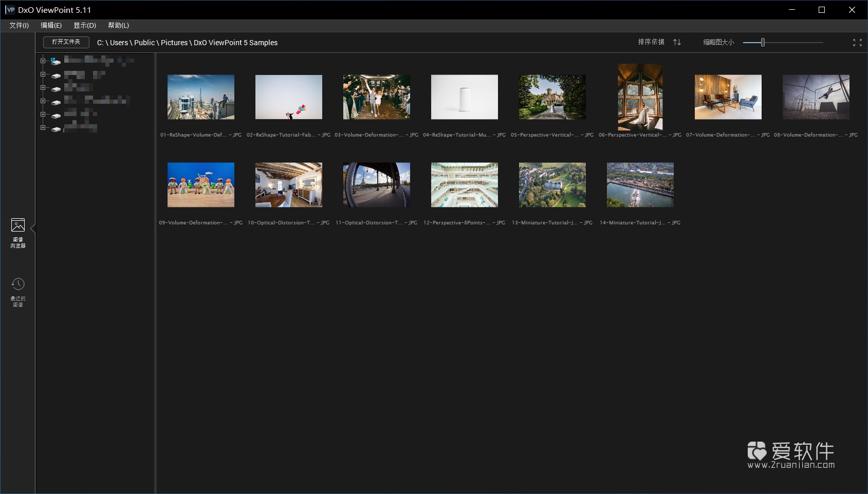The image size is (868, 494).
Task: Click the last disk icon in the folder tree
Action: coord(56,129)
